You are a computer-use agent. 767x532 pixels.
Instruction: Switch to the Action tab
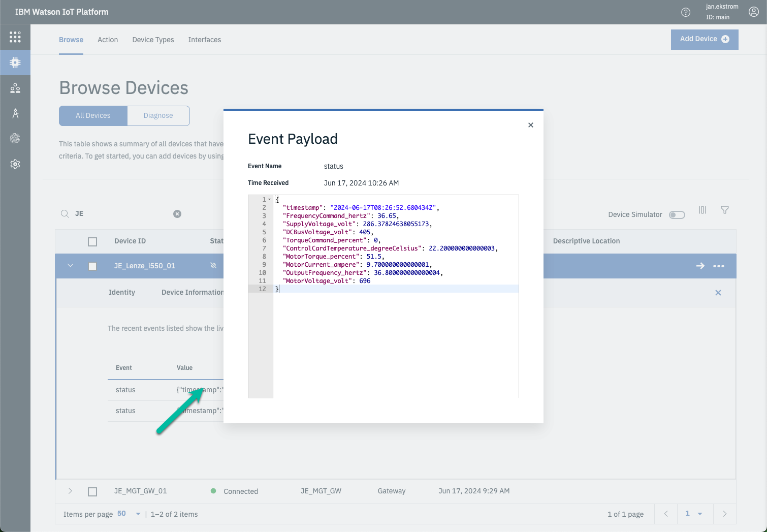click(108, 40)
